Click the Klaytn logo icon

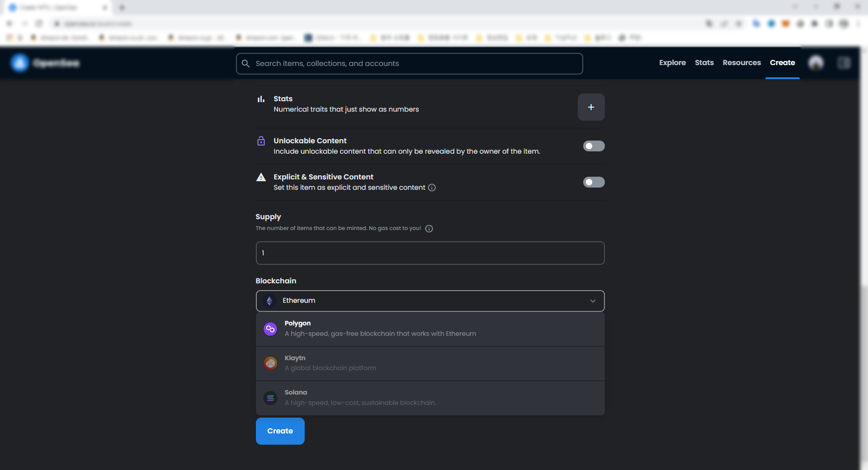click(270, 363)
